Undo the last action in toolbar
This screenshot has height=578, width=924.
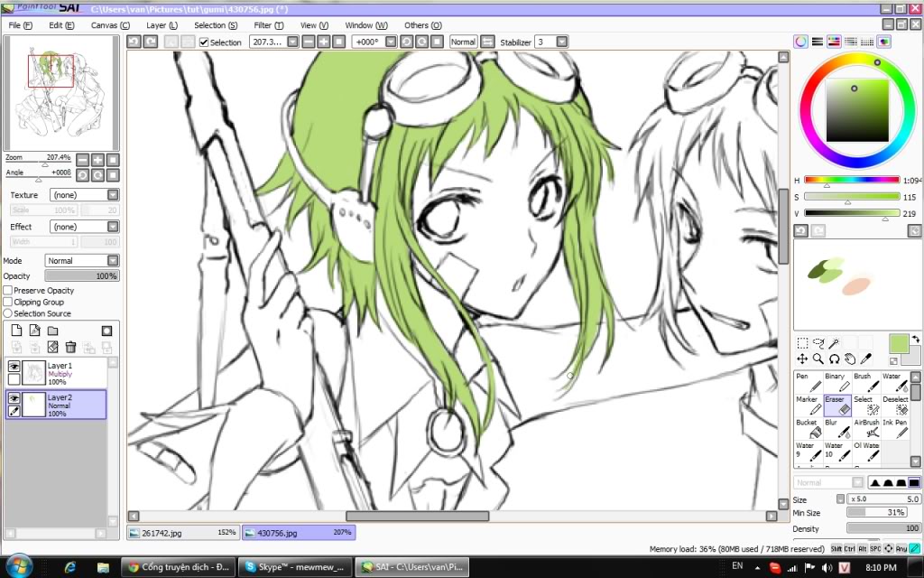coord(134,42)
